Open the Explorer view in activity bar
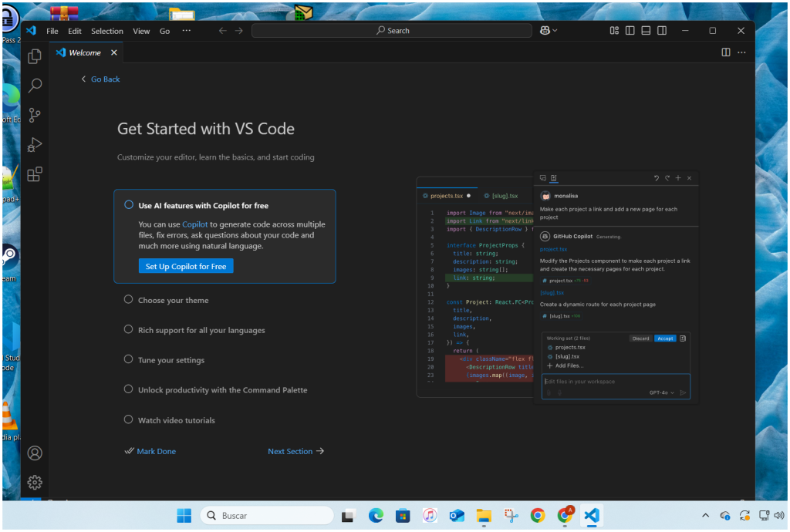Image resolution: width=790 pixels, height=532 pixels. [x=35, y=56]
